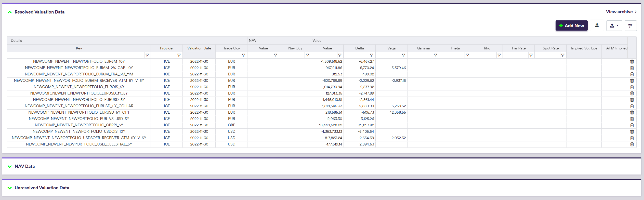Delete the USD_CELESTIAL_5Y row via trash icon

pos(632,144)
